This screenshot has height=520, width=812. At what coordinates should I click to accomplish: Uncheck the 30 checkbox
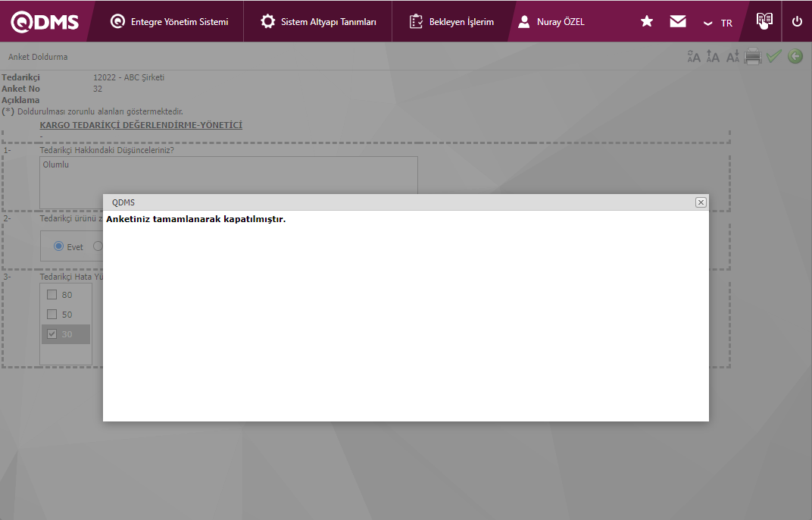52,334
